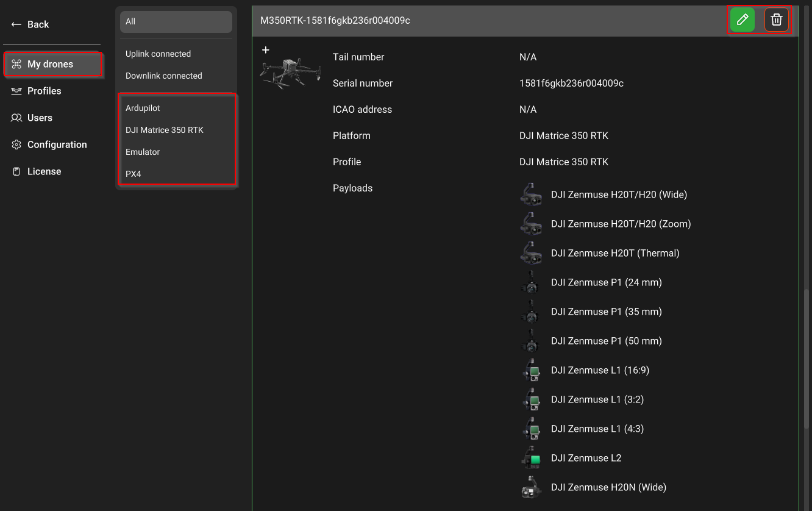This screenshot has width=812, height=511.
Task: Click the trash delete drone icon
Action: click(776, 20)
